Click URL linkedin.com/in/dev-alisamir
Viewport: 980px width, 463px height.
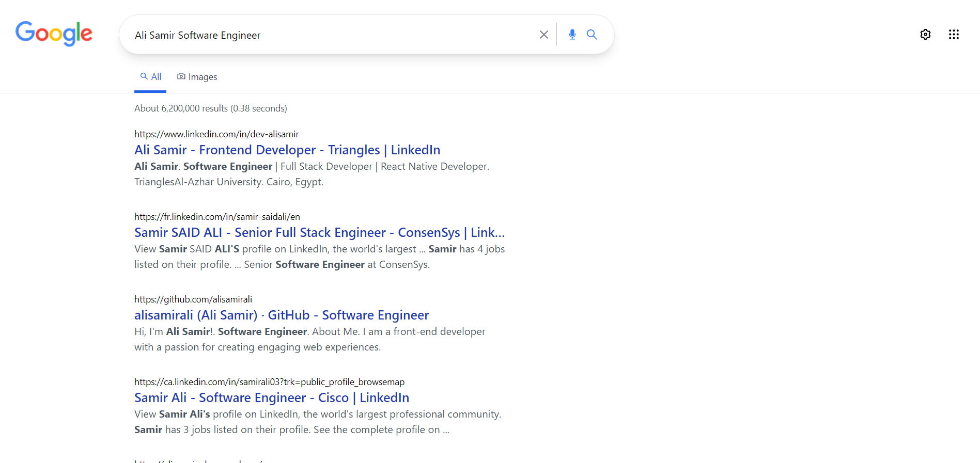click(x=216, y=134)
